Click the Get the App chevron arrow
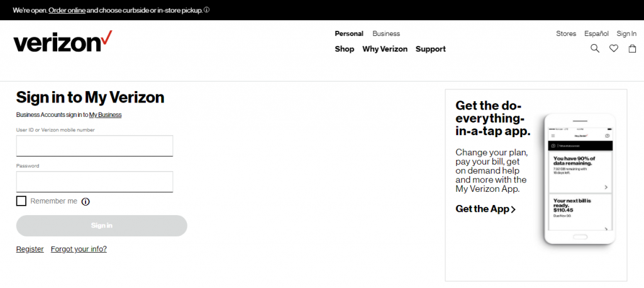The image size is (644, 288). coord(513,209)
